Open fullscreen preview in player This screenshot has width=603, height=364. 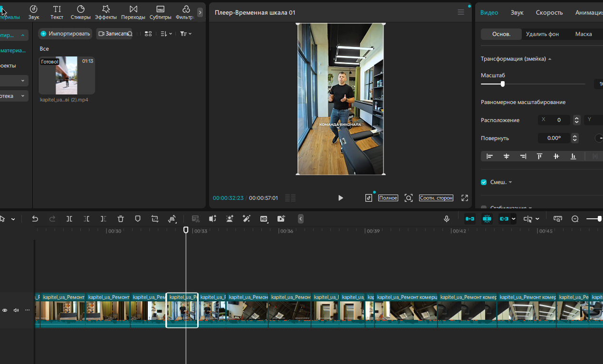tap(465, 198)
